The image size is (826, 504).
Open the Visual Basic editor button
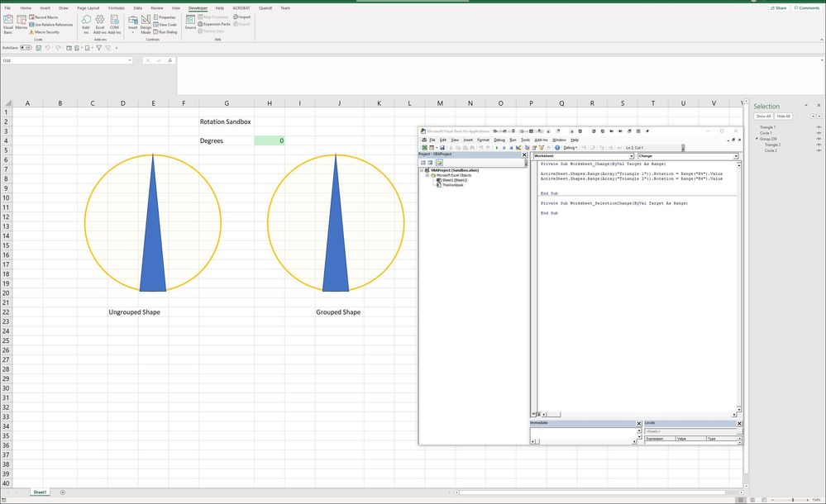[x=8, y=24]
